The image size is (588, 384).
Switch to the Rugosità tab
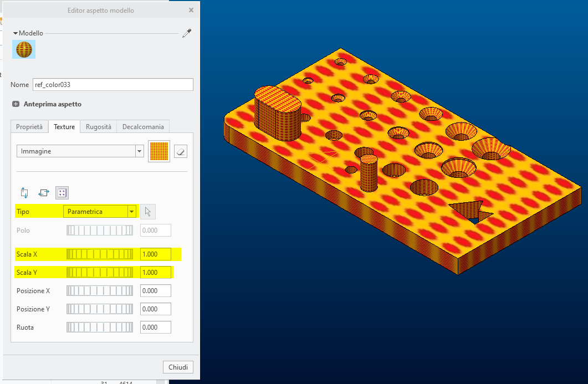coord(98,126)
